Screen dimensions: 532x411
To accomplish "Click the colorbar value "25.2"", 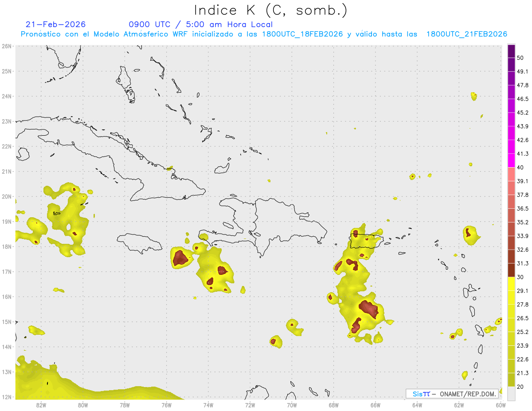I will (523, 332).
